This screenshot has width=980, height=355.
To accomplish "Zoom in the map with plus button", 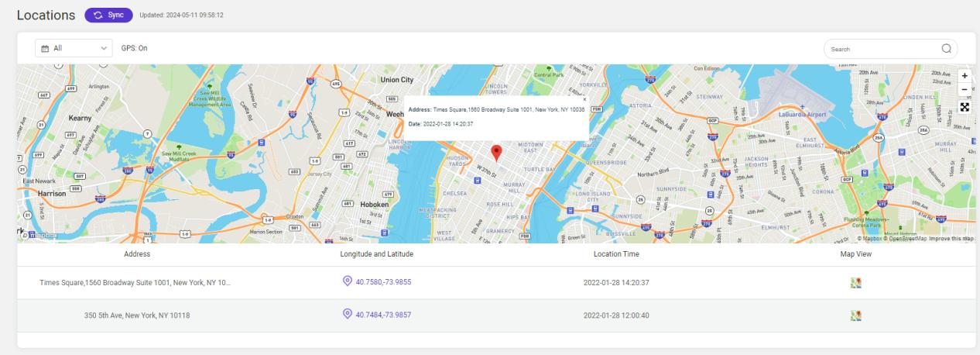I will (x=965, y=76).
